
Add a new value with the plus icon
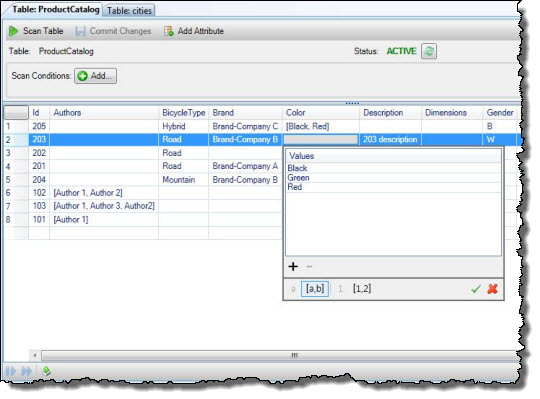coord(293,266)
